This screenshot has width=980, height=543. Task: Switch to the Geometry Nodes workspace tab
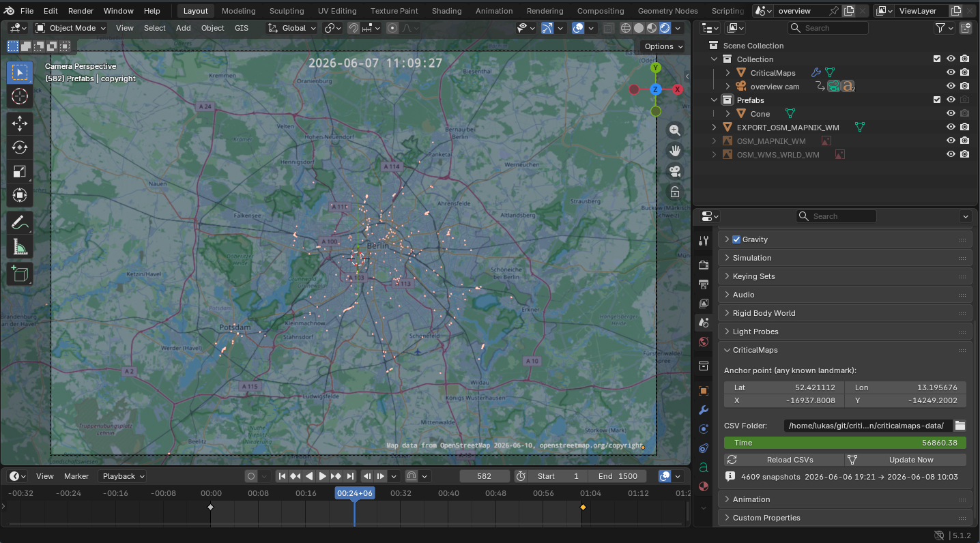tap(669, 11)
